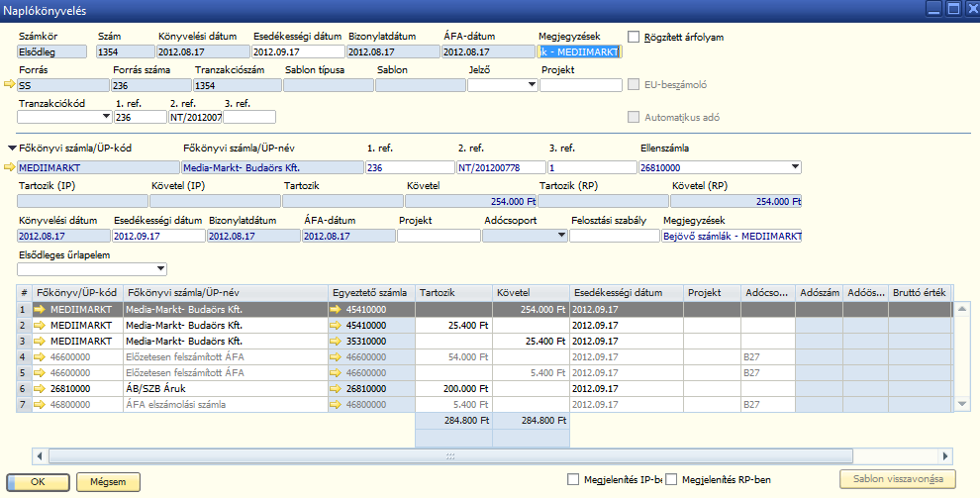Open the Elsődleges űrlapelem dropdown

(160, 268)
